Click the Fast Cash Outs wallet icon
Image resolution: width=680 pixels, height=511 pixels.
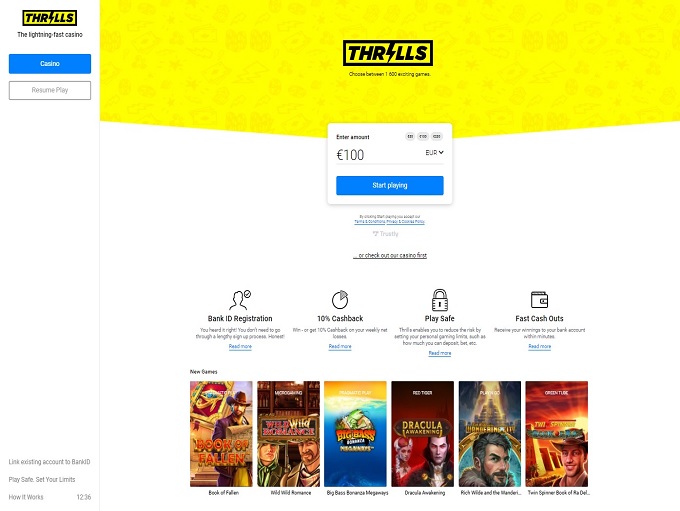(x=539, y=300)
